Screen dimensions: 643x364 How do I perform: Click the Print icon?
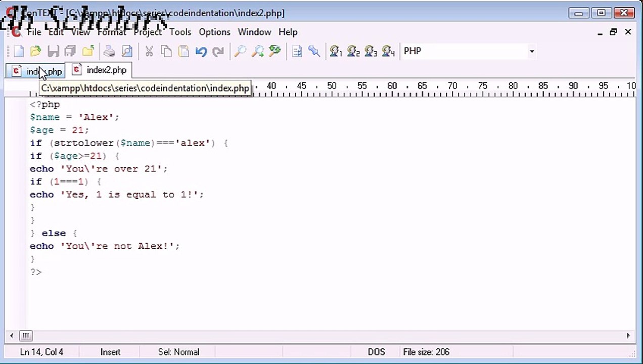pyautogui.click(x=109, y=51)
